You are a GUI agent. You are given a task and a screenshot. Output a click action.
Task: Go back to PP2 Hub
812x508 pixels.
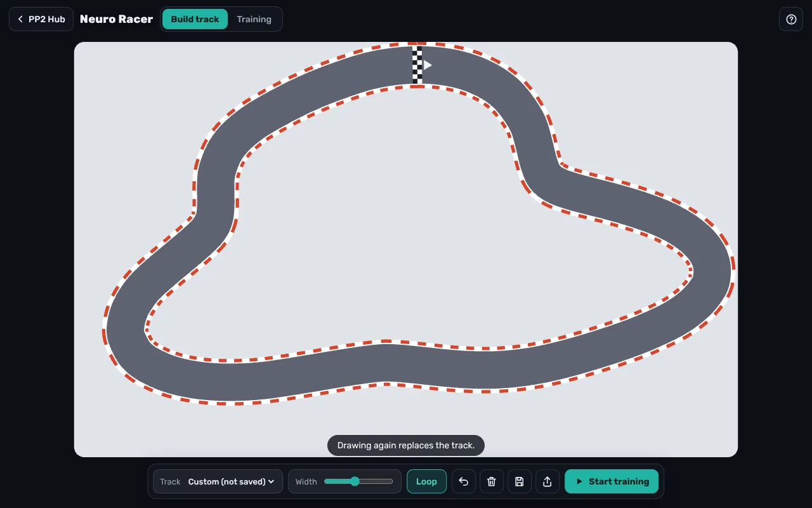(x=41, y=19)
